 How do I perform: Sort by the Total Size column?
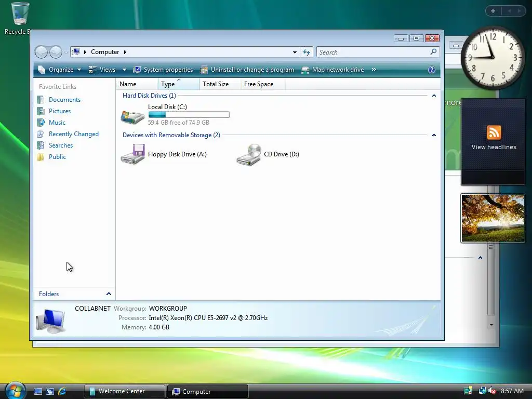220,84
